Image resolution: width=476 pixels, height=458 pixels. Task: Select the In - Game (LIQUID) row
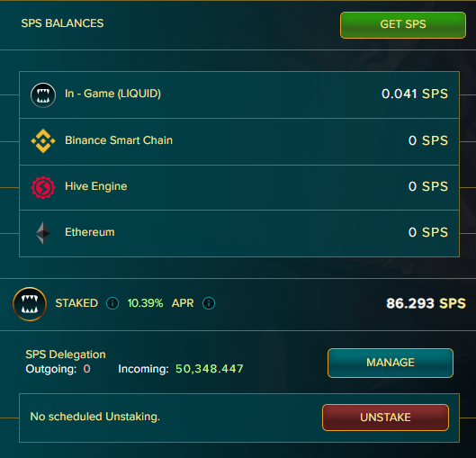(x=239, y=95)
